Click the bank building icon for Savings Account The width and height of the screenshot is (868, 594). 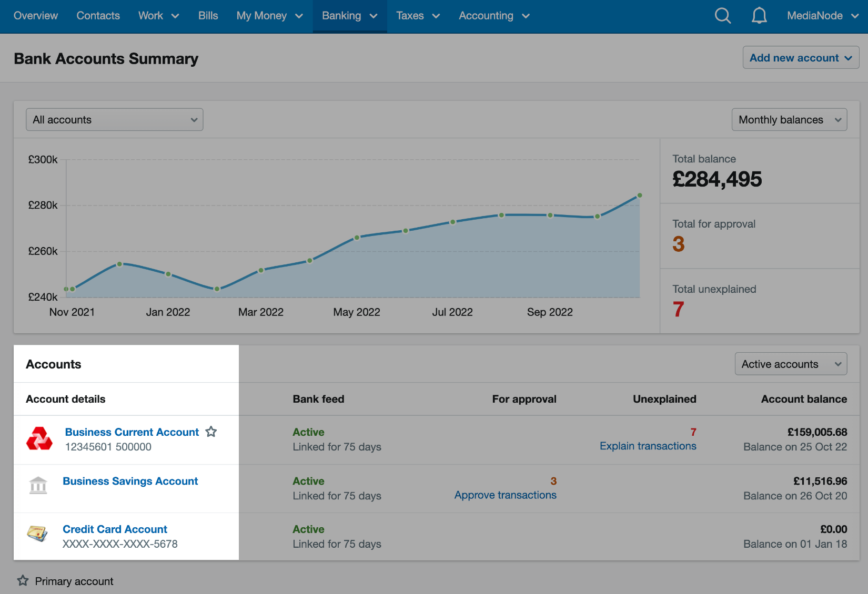(x=38, y=485)
